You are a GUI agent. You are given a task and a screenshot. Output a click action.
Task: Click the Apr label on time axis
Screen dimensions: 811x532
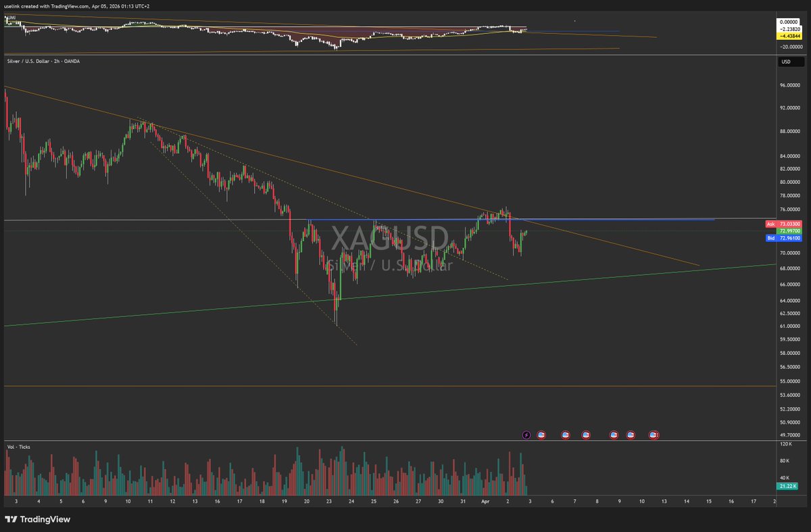click(x=485, y=502)
